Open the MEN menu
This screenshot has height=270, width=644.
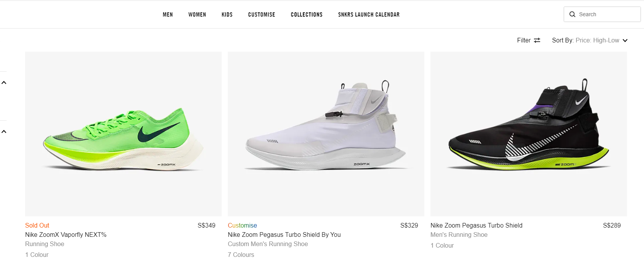coord(168,15)
